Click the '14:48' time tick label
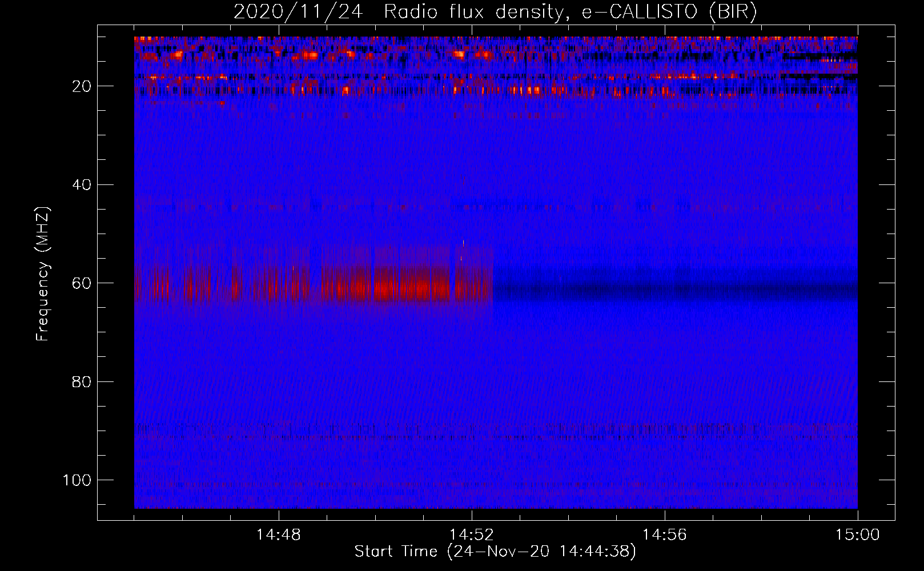This screenshot has width=924, height=571. (279, 535)
